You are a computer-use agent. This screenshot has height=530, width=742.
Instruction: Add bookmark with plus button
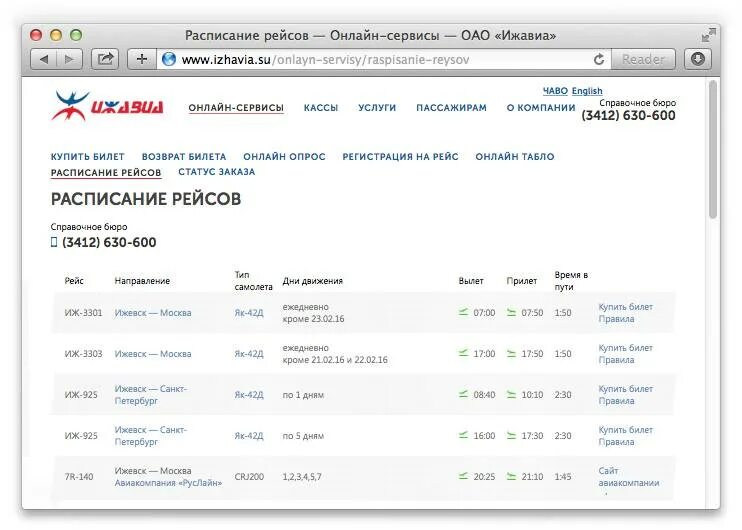[x=141, y=59]
